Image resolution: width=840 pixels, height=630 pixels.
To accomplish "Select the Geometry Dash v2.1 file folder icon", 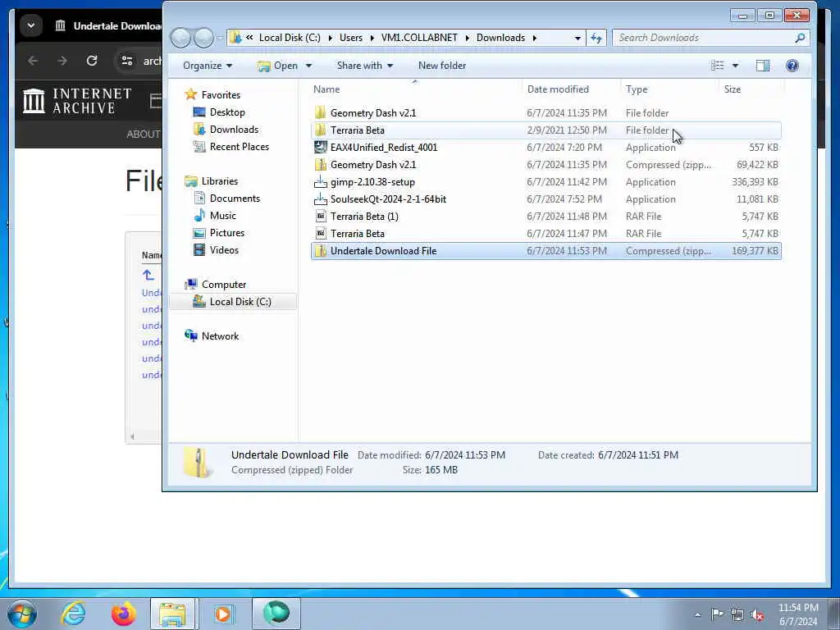I will (x=321, y=112).
